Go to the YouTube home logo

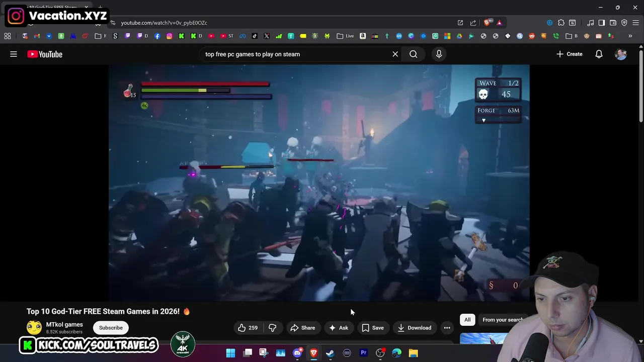45,54
